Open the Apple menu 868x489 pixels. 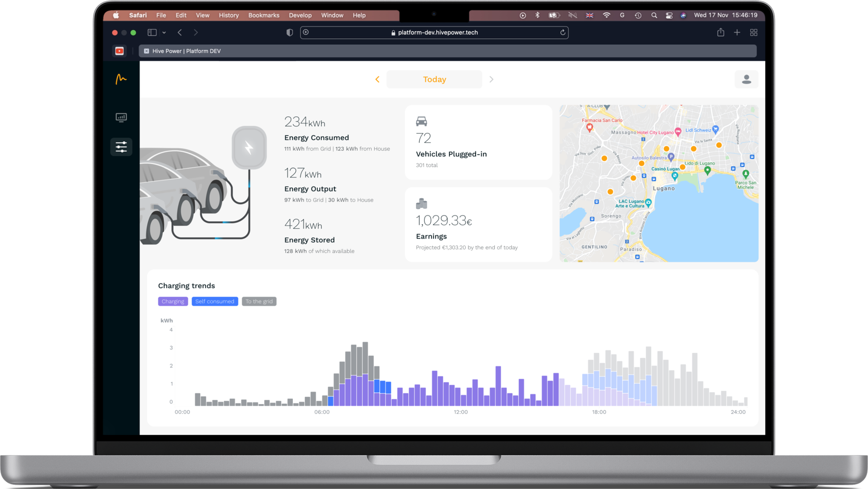coord(116,15)
